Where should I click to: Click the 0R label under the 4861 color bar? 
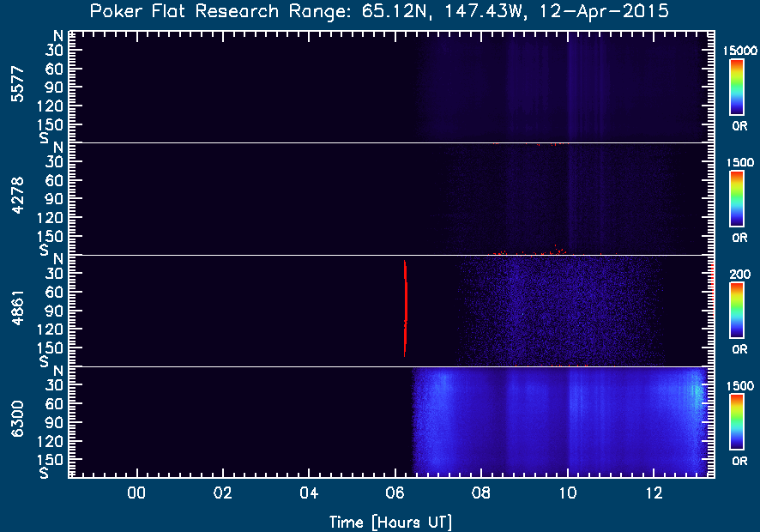tap(739, 349)
